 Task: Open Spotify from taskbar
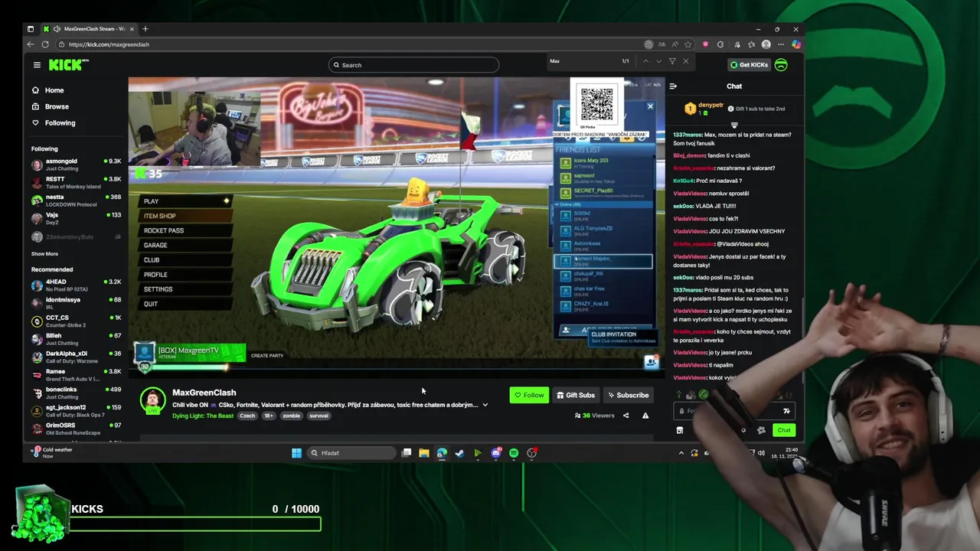tap(514, 453)
